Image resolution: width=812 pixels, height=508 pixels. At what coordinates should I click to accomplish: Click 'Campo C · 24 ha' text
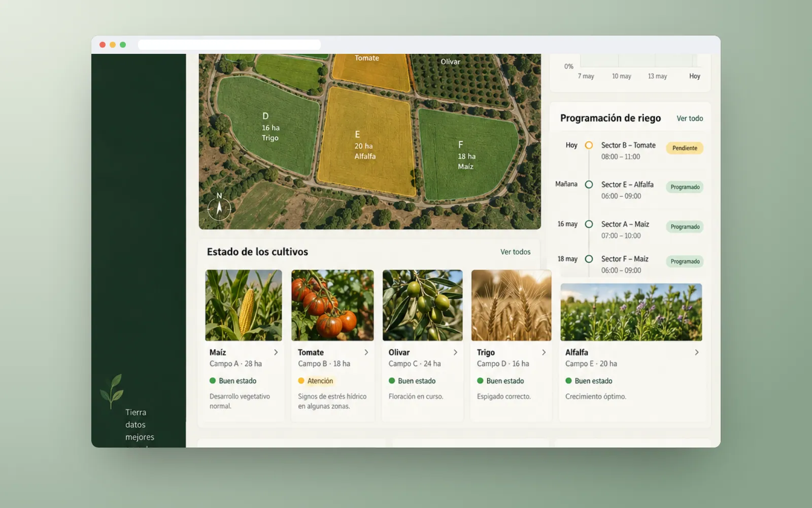(x=415, y=364)
